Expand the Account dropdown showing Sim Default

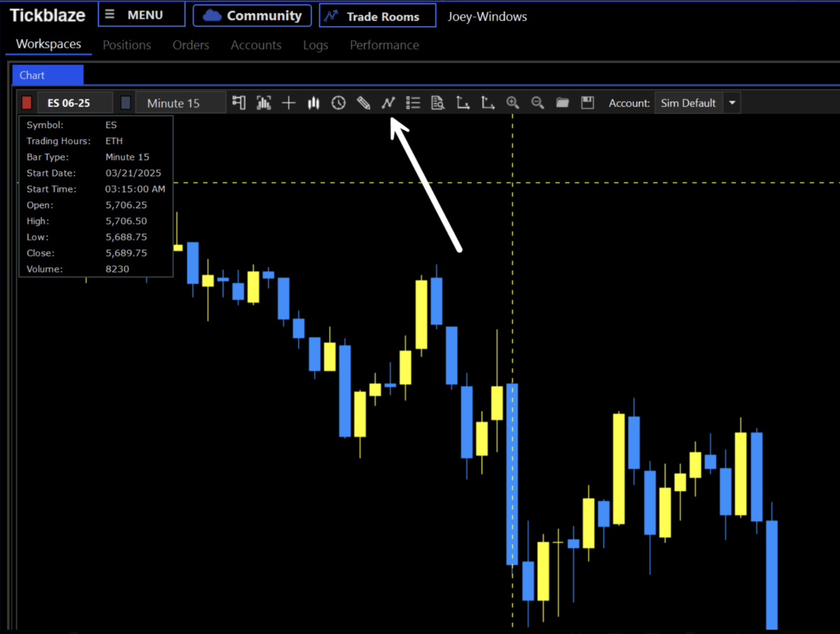pyautogui.click(x=731, y=102)
